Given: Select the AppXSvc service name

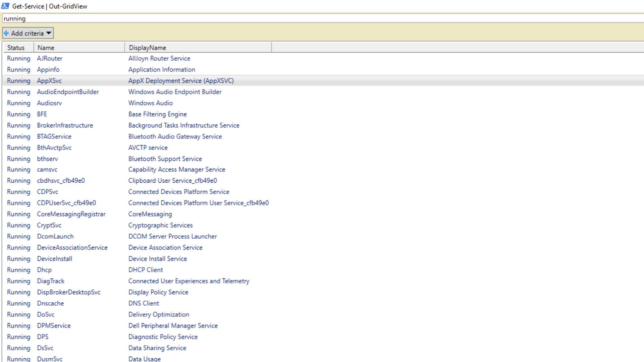Looking at the screenshot, I should pos(49,80).
